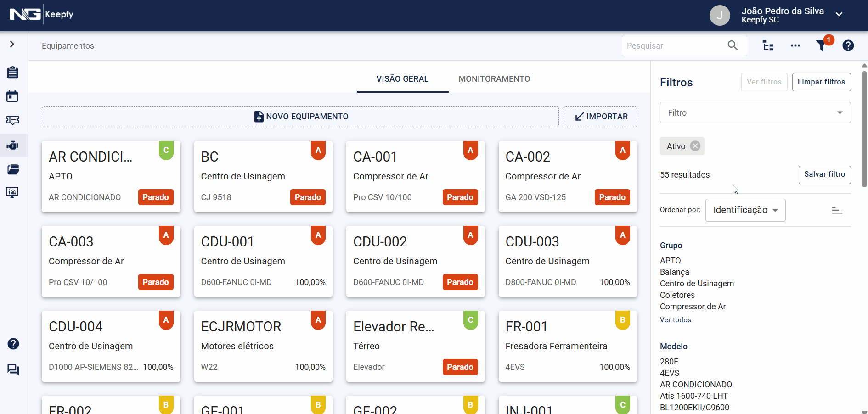The width and height of the screenshot is (868, 414).
Task: Toggle the sort direction icon
Action: [x=837, y=210]
